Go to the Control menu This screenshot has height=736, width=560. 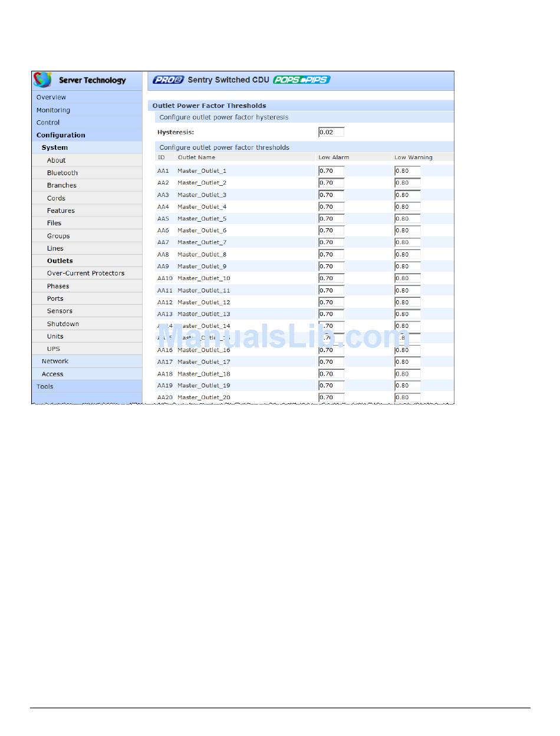pyautogui.click(x=48, y=123)
